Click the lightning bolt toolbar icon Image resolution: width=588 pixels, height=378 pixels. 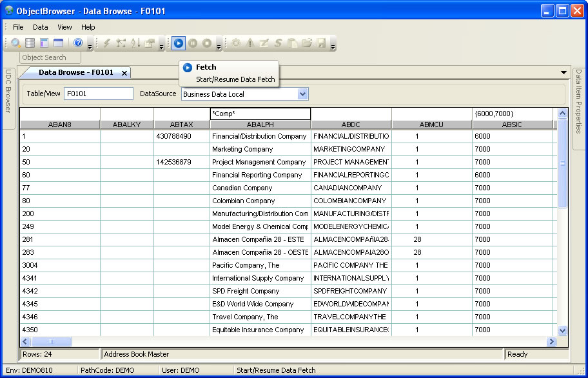[107, 43]
